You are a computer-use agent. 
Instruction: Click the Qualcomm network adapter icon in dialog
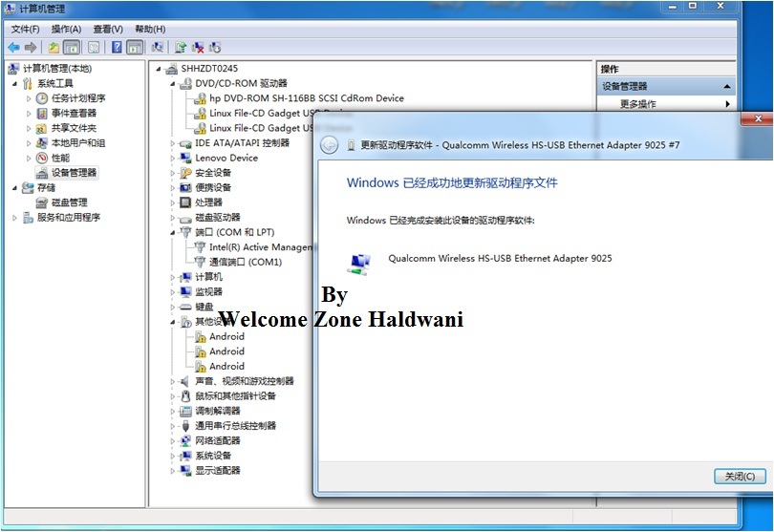pyautogui.click(x=359, y=265)
